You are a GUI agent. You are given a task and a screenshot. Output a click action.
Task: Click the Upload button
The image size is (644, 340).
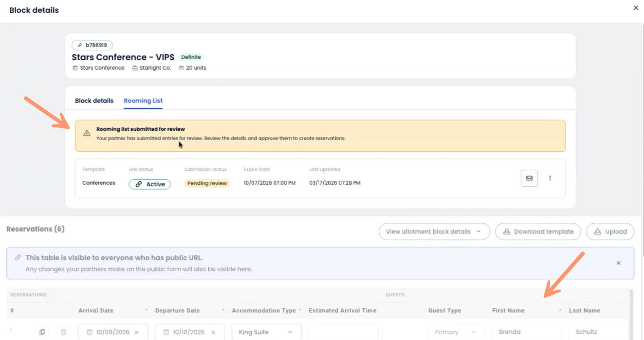click(x=610, y=231)
